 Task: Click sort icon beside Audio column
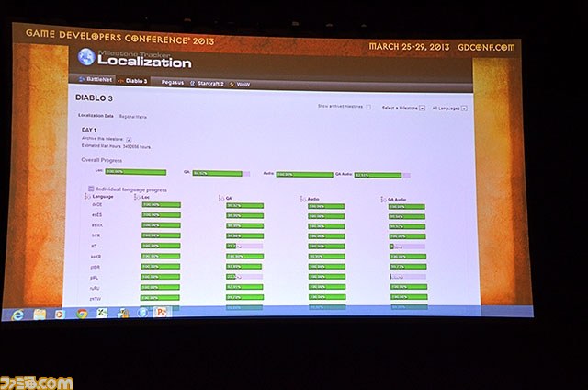coord(302,199)
